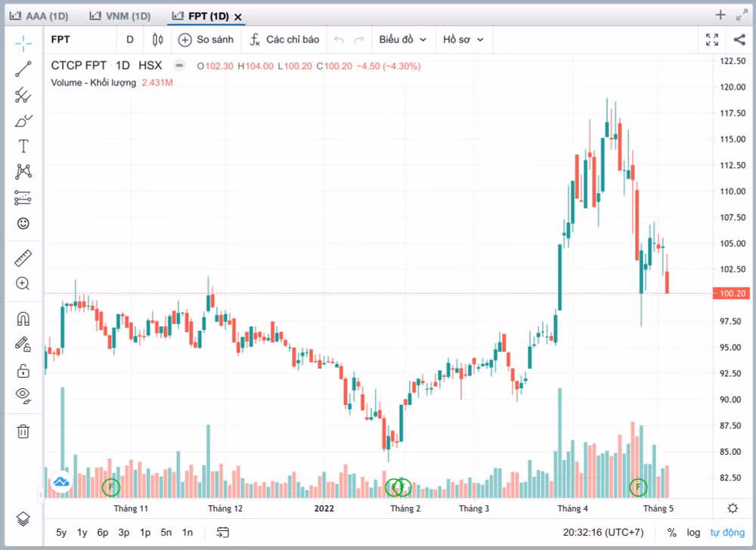Screen dimensions: 756x550
Task: Select the text annotation tool
Action: (23, 146)
